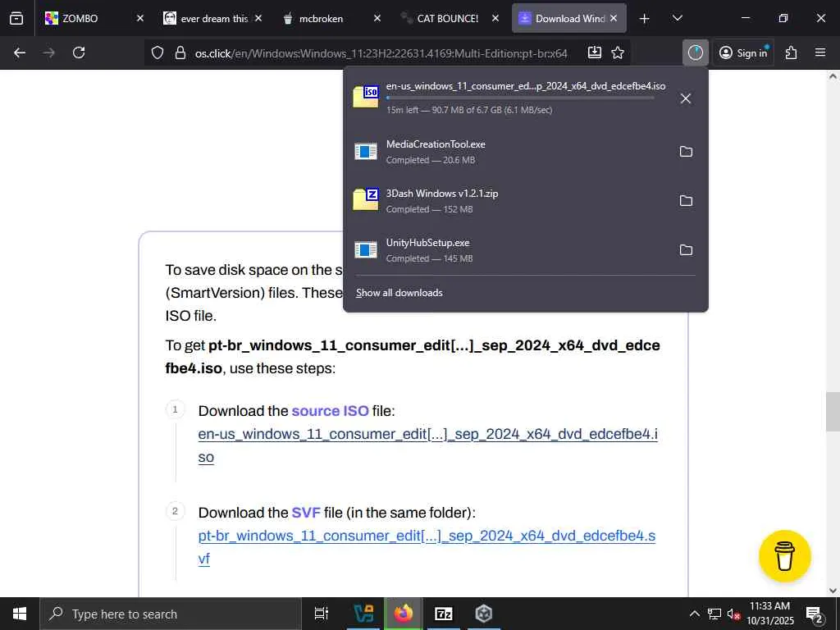Image resolution: width=840 pixels, height=630 pixels.
Task: Go forward one page
Action: click(49, 52)
